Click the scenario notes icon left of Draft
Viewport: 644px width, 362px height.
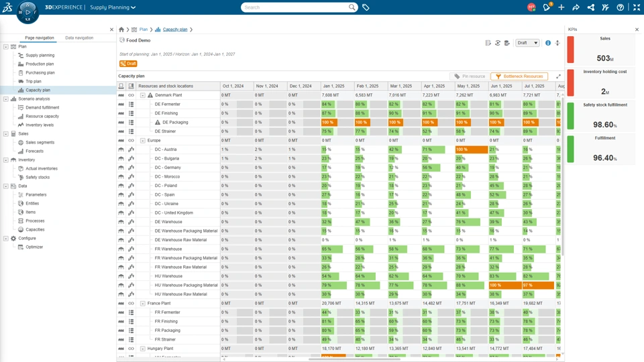coord(488,43)
